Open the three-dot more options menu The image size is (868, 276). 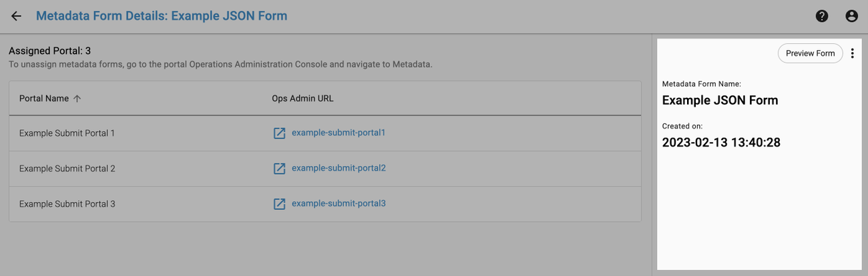tap(852, 53)
